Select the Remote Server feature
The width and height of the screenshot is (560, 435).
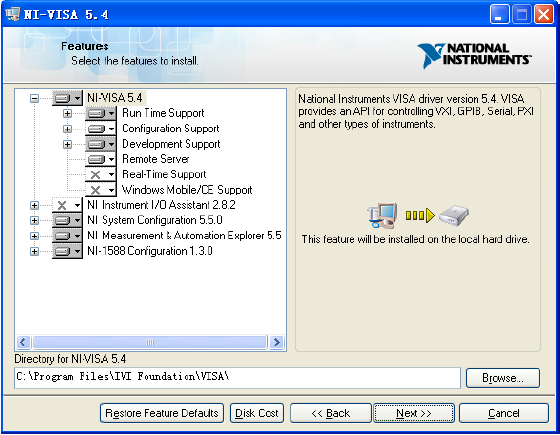coord(156,159)
